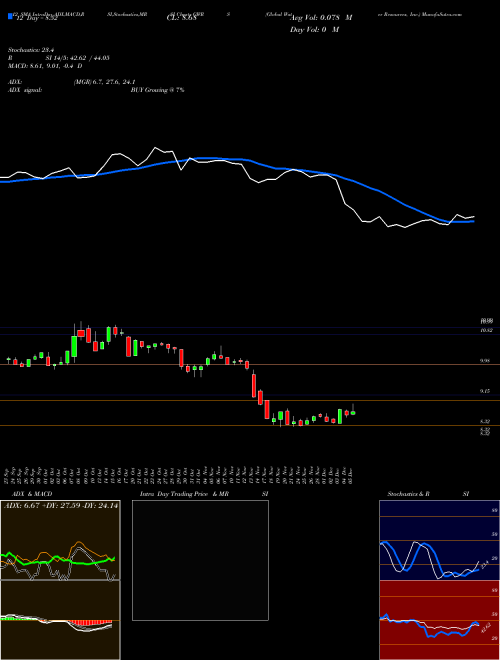Screen dimensions: 500x660
Task: Open the red RSI oscillator panel
Action: (439, 620)
